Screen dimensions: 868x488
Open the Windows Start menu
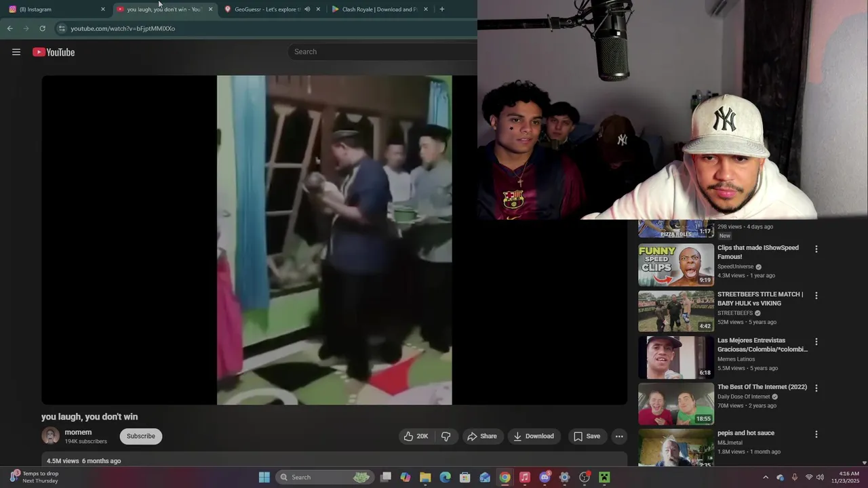pyautogui.click(x=264, y=477)
